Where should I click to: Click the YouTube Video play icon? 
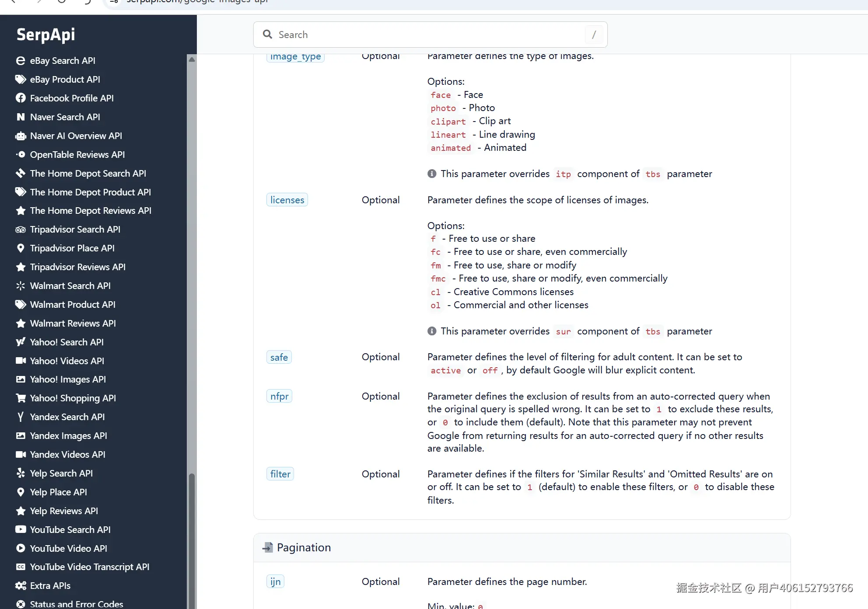(21, 549)
